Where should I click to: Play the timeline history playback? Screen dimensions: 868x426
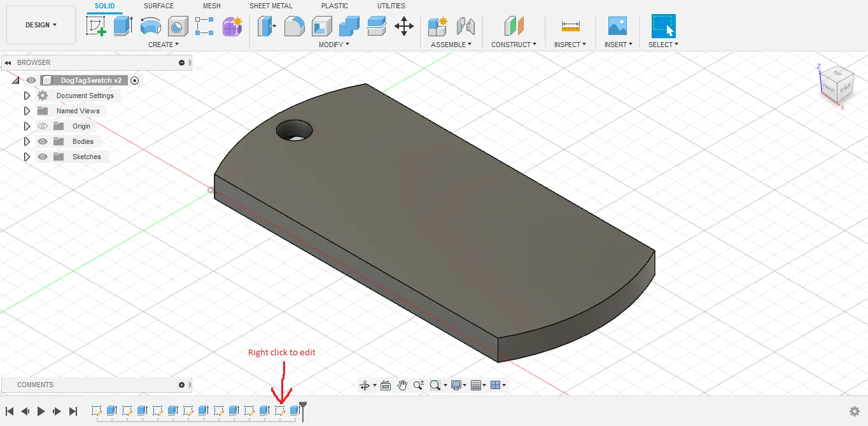coord(41,411)
